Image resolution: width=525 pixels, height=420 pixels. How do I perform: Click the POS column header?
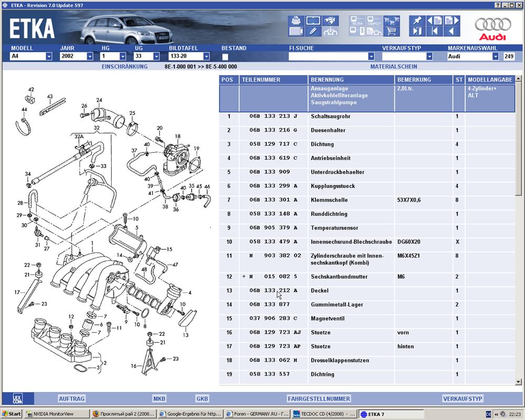point(229,80)
